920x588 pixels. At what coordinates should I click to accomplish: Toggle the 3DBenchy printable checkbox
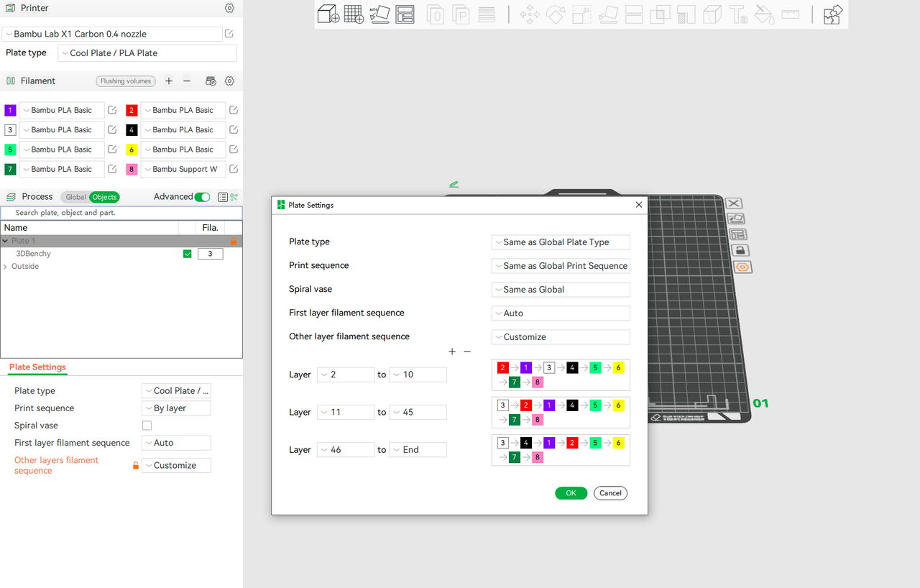[x=188, y=254]
